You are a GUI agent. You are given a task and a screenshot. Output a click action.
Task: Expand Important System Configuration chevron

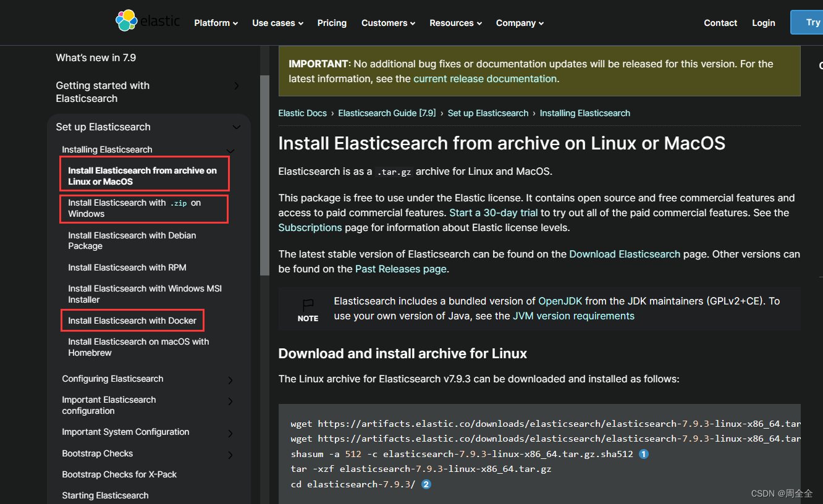point(230,433)
